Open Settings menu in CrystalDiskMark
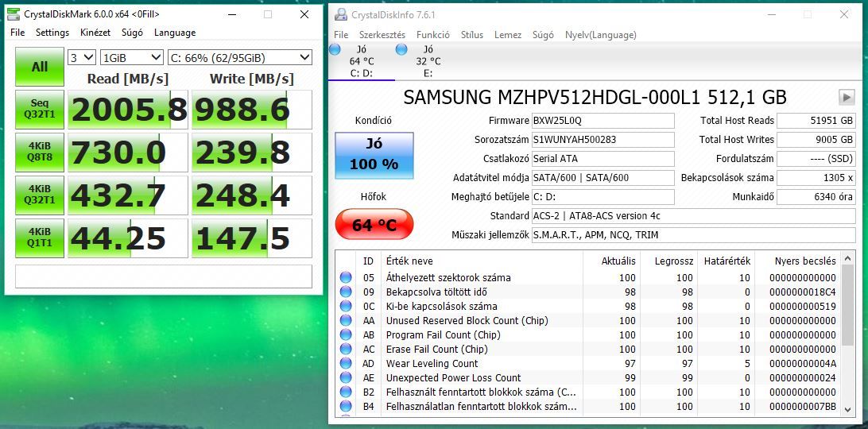The image size is (868, 429). pos(52,33)
